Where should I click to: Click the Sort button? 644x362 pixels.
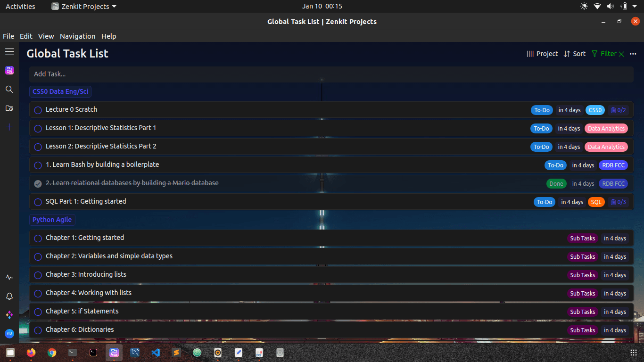(575, 54)
